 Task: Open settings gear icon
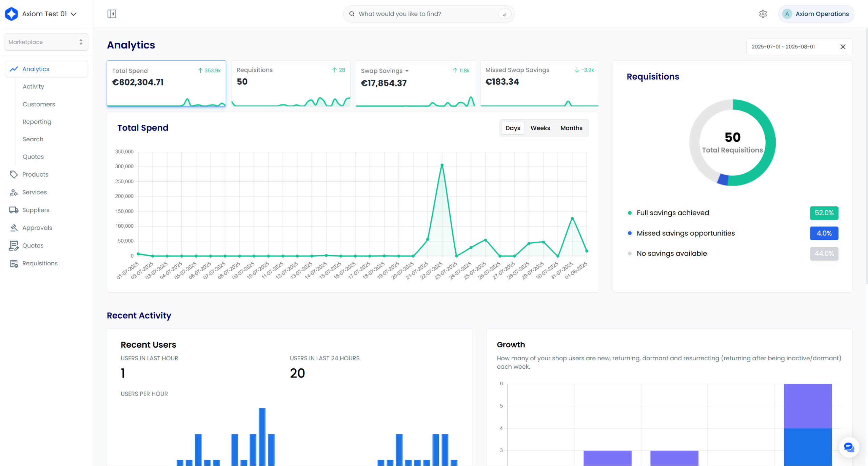763,14
